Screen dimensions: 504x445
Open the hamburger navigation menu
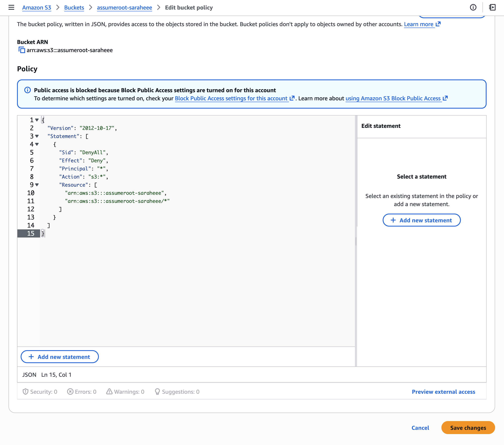pos(11,7)
